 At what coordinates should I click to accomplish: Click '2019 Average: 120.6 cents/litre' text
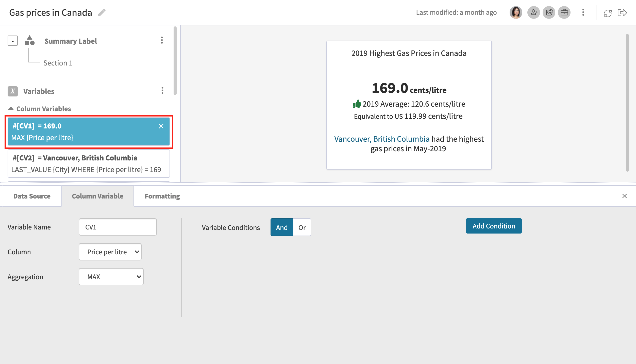[414, 104]
